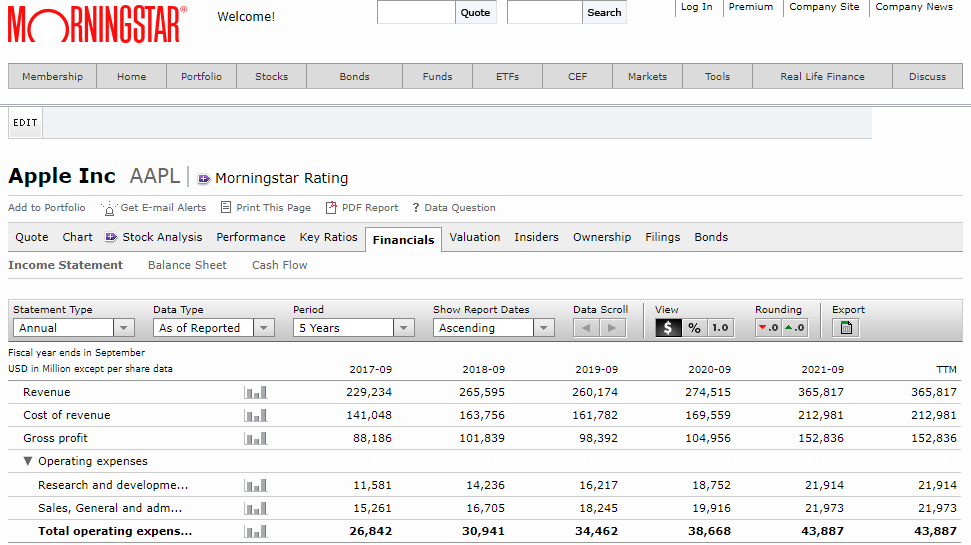Viewport: 971px width, 545px height.
Task: Switch to the Insiders tab
Action: [536, 237]
